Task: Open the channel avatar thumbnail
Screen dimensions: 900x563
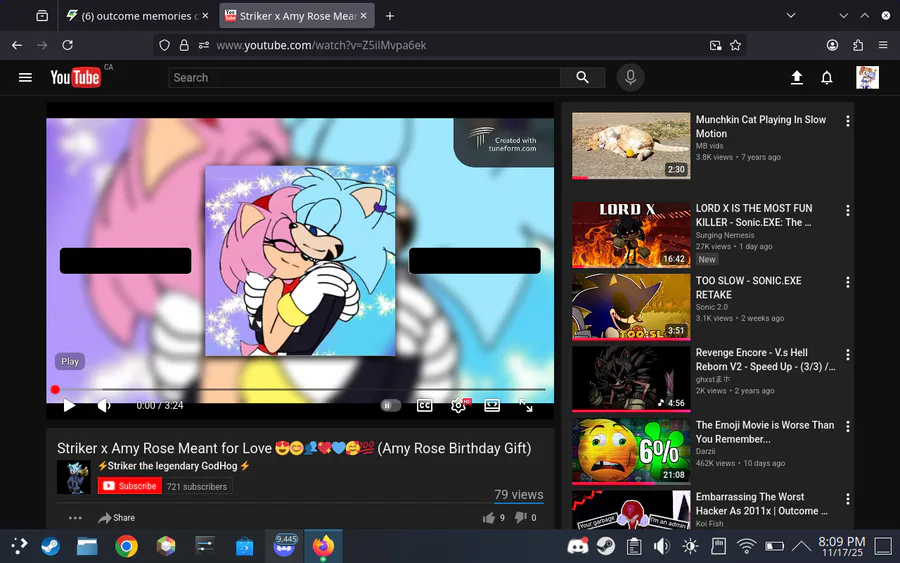Action: (x=73, y=477)
